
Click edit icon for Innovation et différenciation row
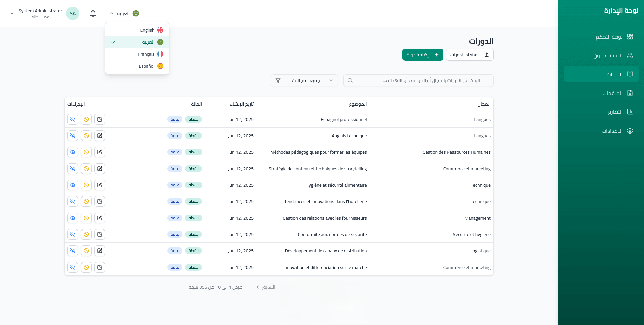click(100, 267)
